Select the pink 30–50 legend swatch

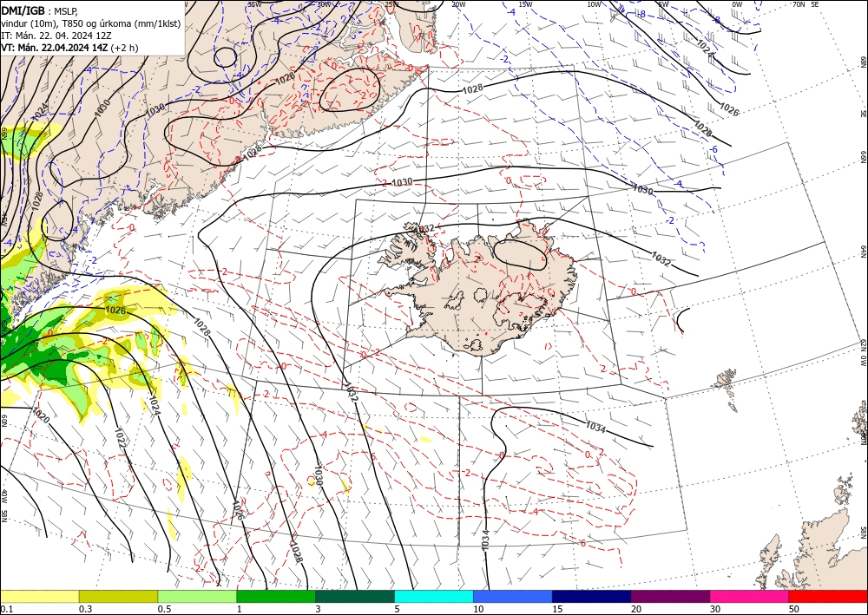750,596
